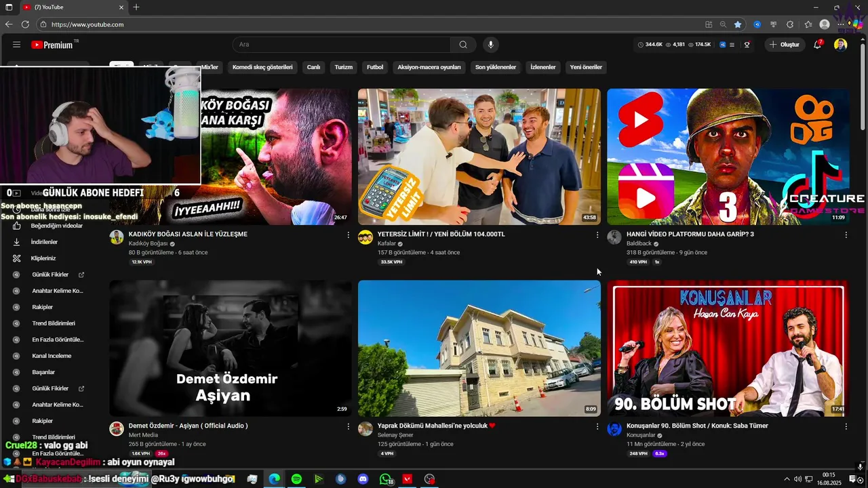Select the Turizm filter chip

coord(344,67)
